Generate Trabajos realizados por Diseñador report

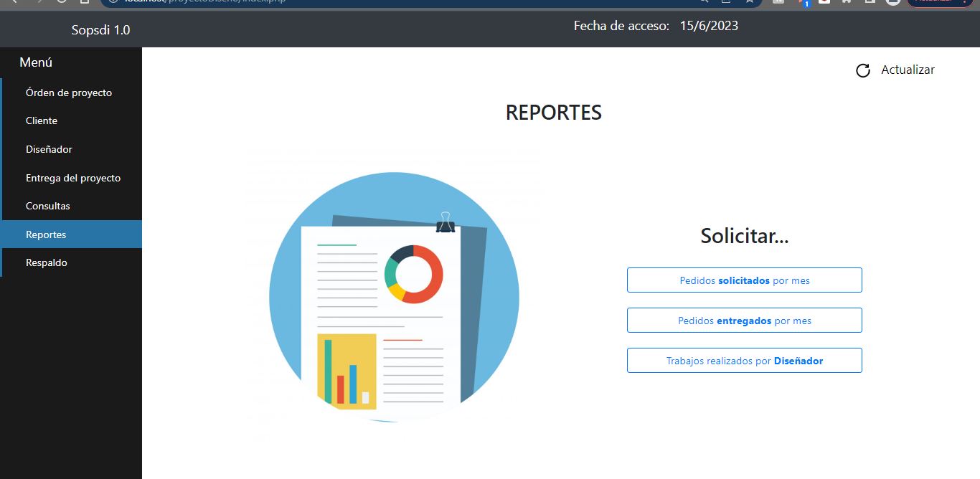coord(744,361)
